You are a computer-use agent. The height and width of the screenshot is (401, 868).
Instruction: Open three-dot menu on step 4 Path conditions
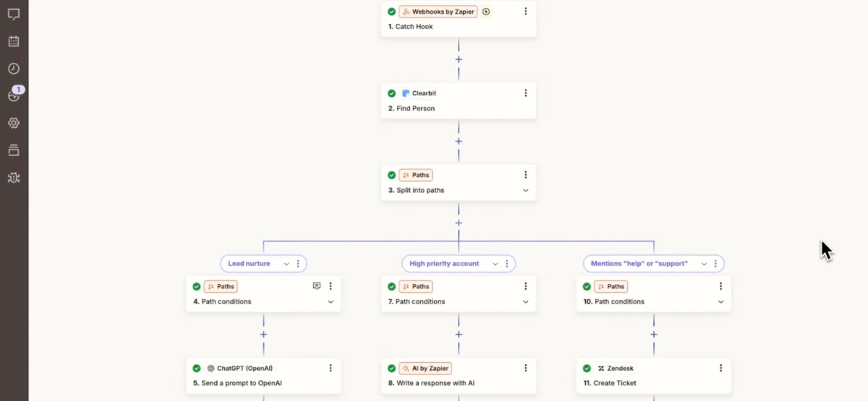coord(331,286)
